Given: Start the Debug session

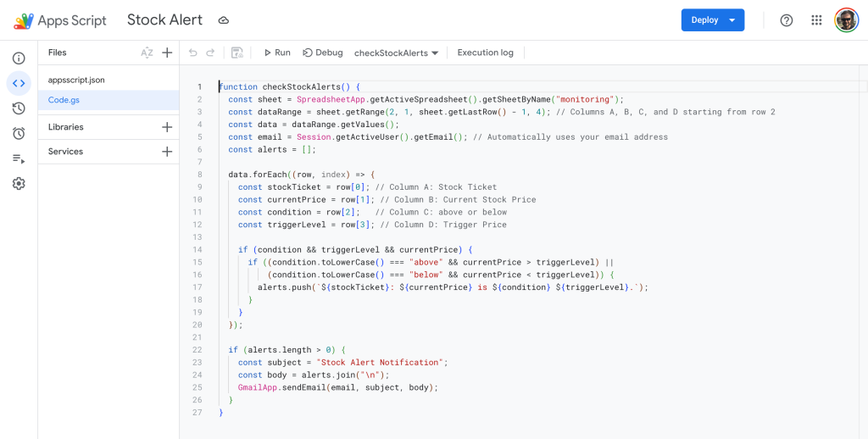Looking at the screenshot, I should 323,53.
